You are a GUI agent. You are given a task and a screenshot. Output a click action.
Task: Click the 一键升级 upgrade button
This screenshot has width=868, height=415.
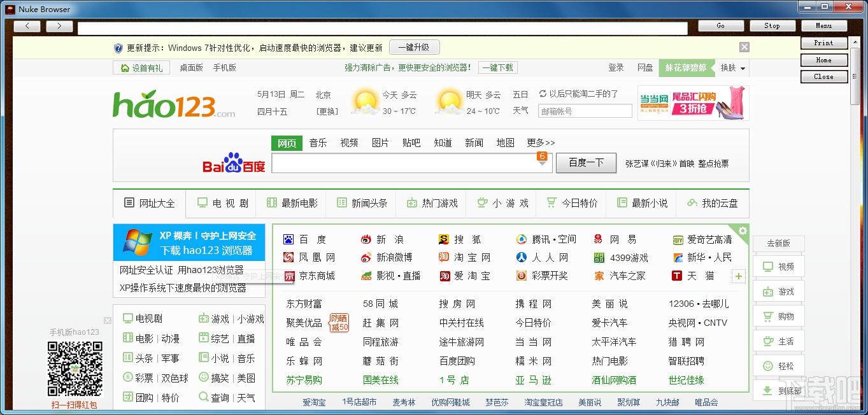(414, 47)
